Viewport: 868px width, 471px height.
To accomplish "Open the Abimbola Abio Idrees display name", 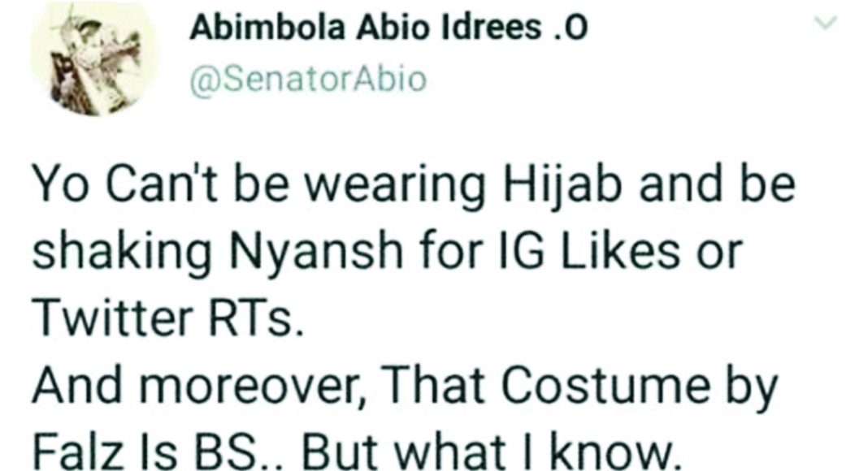I will pos(387,28).
